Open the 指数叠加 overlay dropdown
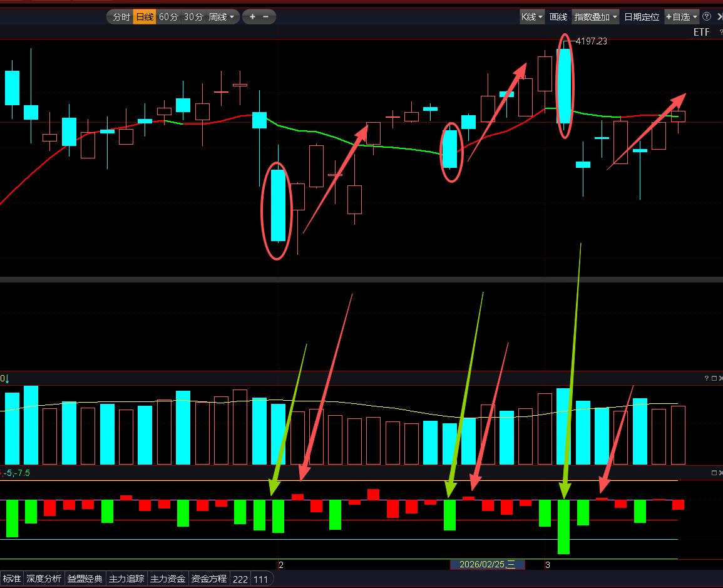The image size is (723, 588). tap(596, 17)
